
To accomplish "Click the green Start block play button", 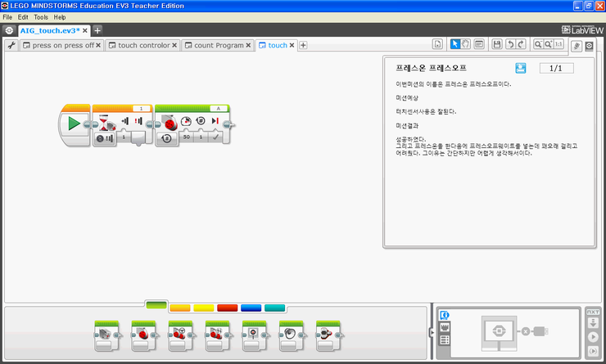I will (74, 124).
